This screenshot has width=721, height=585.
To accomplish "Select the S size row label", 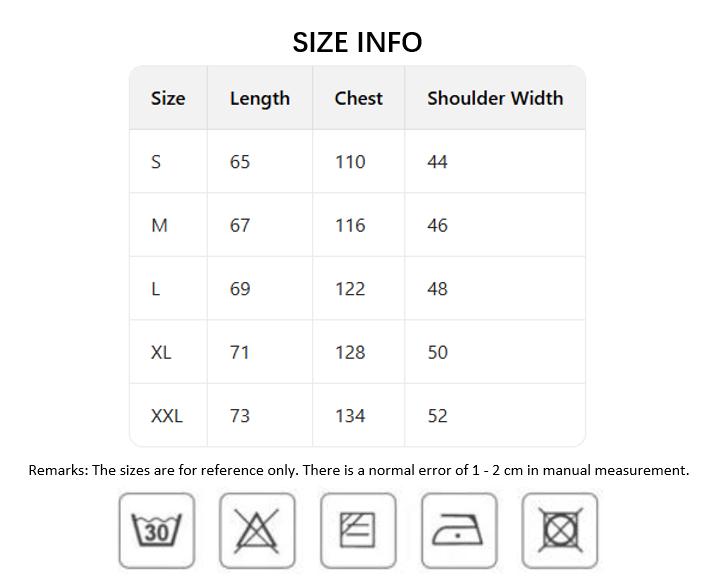I will (156, 162).
